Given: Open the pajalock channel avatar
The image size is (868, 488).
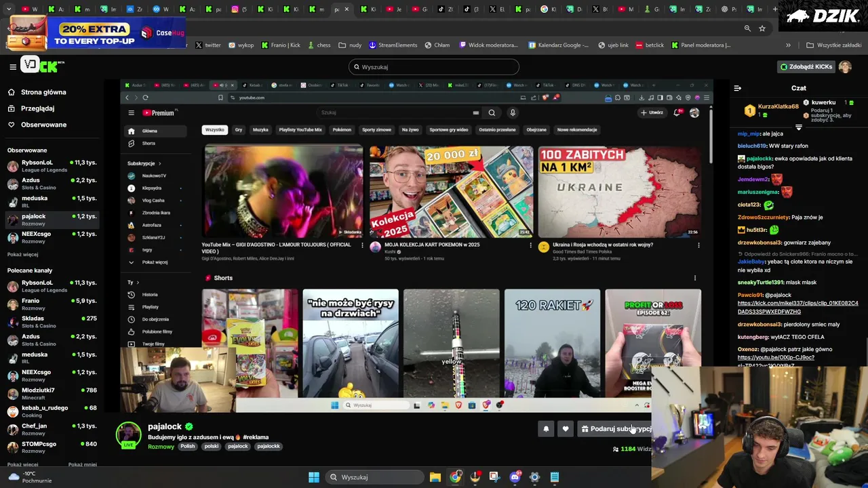Looking at the screenshot, I should pos(128,435).
